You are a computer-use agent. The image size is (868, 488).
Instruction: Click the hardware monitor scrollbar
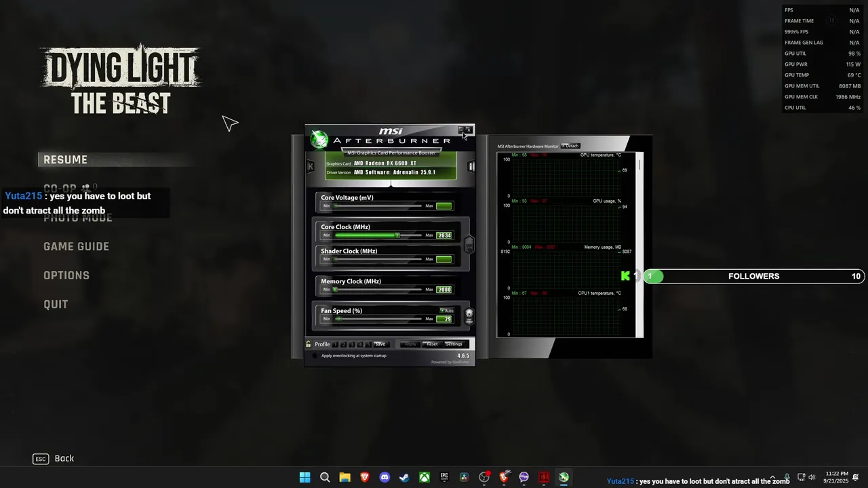[639, 244]
